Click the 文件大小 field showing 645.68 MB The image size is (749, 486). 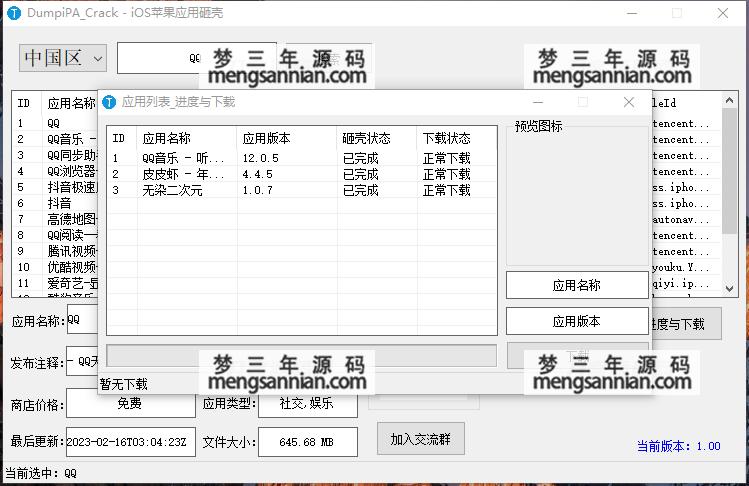[x=308, y=442]
